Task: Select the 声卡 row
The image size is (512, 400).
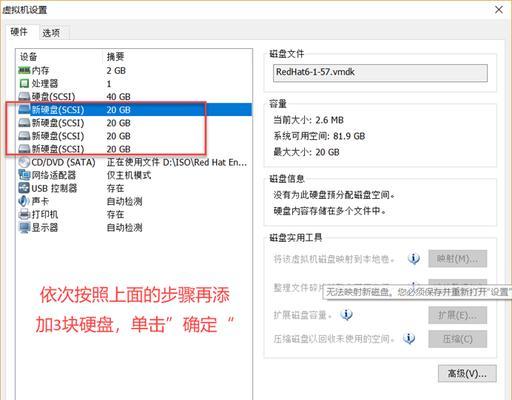Action: [x=134, y=201]
